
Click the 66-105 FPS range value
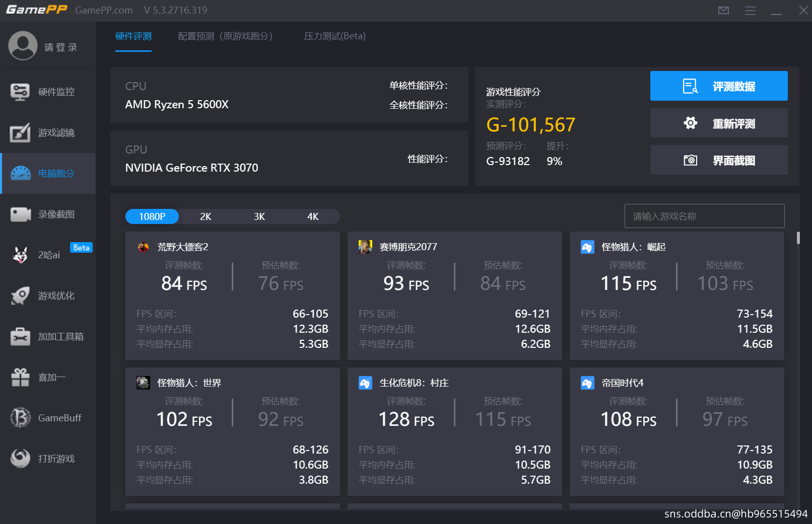click(x=310, y=314)
